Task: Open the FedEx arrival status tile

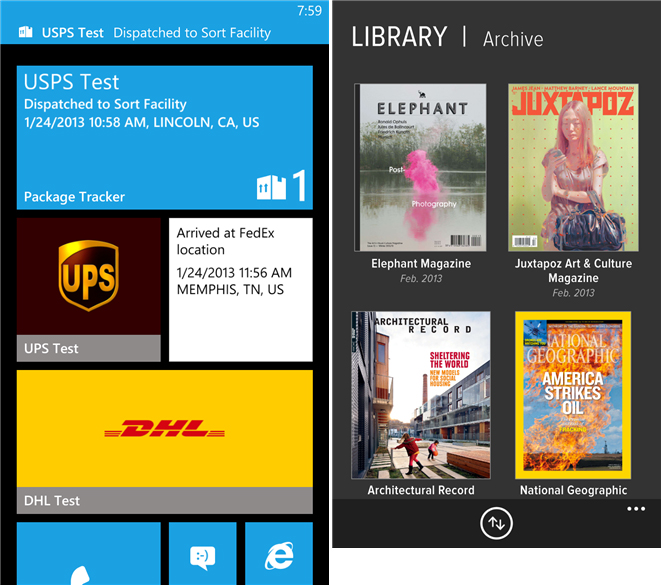Action: tap(240, 289)
